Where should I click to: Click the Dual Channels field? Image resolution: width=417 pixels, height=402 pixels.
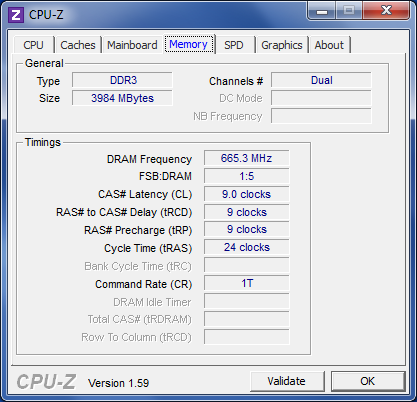[321, 80]
